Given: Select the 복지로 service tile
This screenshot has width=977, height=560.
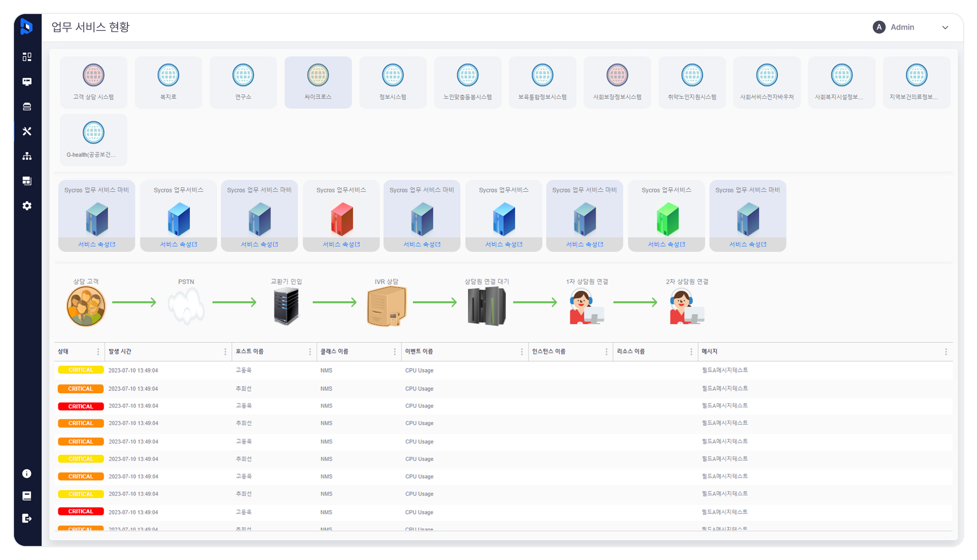Looking at the screenshot, I should (168, 82).
